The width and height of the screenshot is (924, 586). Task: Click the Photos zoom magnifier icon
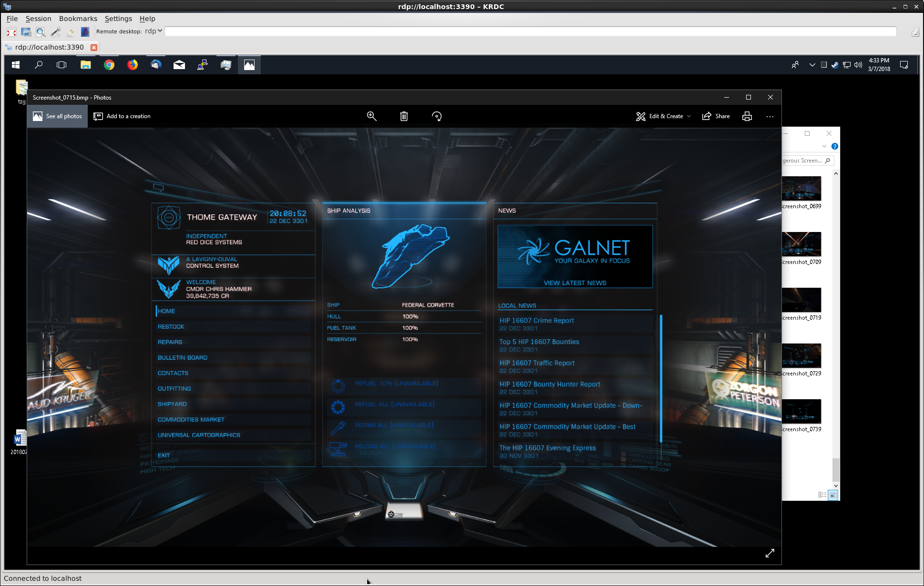tap(372, 116)
